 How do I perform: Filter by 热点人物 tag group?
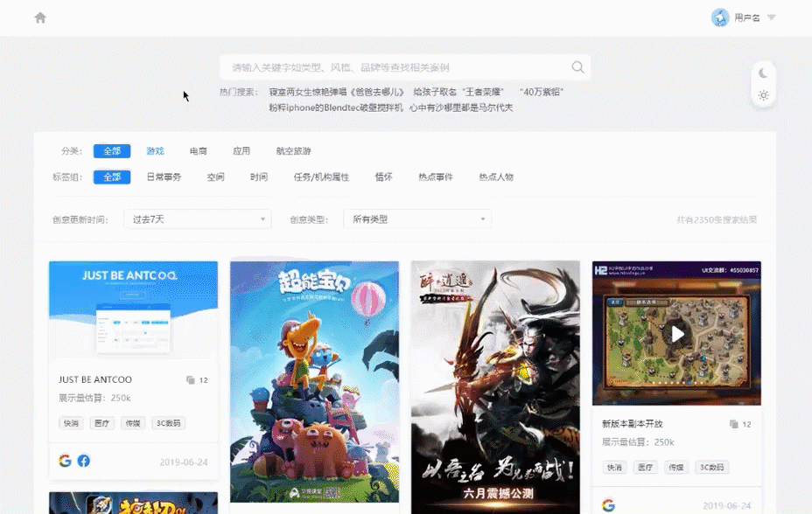pos(496,177)
